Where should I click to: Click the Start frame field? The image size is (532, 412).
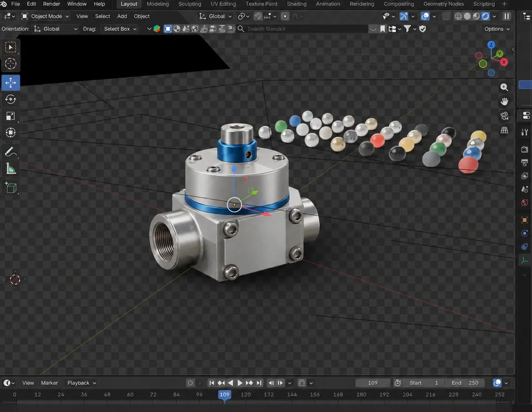(x=424, y=383)
